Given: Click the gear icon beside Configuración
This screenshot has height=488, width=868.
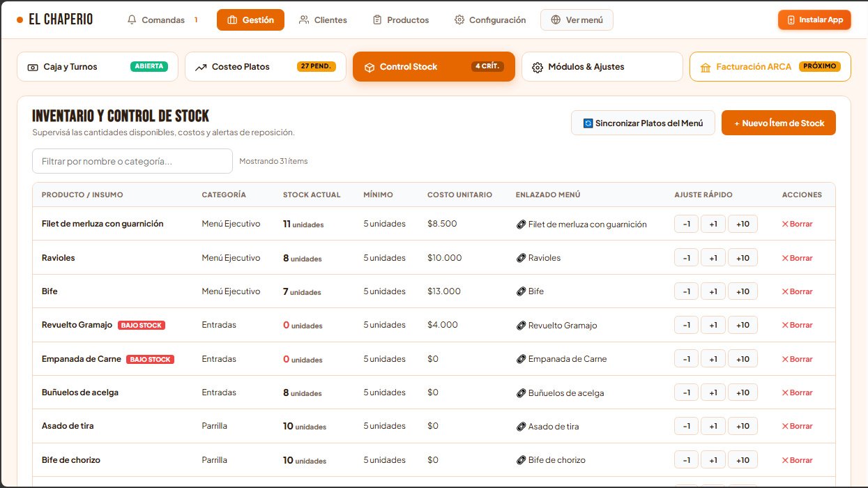Looking at the screenshot, I should point(459,20).
